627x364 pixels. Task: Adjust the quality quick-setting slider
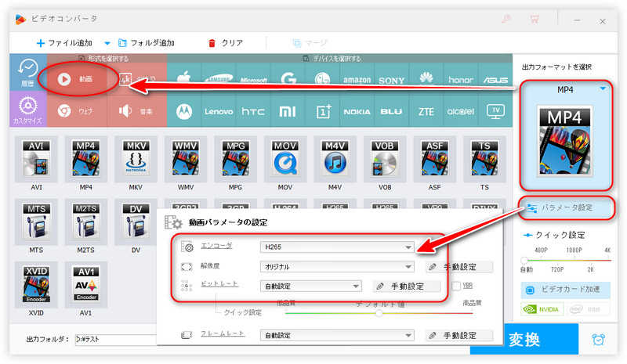point(379,312)
